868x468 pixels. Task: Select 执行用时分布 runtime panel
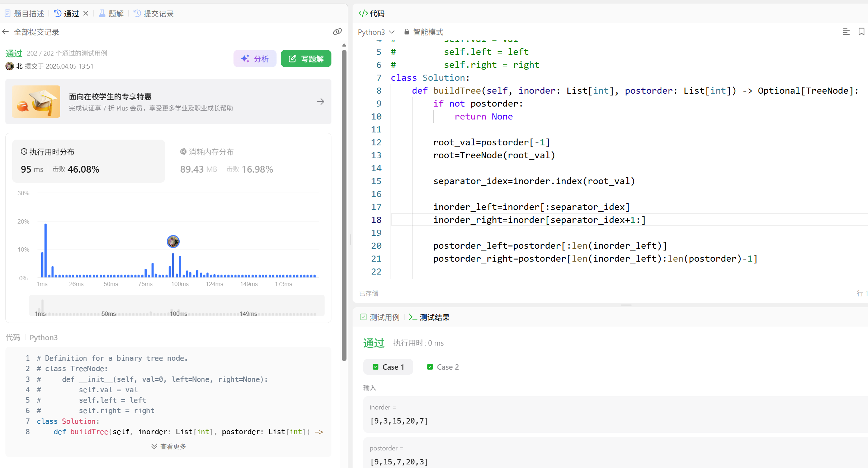(88, 160)
